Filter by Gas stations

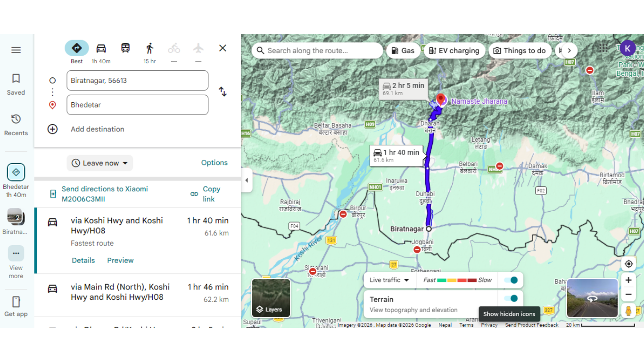(x=403, y=50)
